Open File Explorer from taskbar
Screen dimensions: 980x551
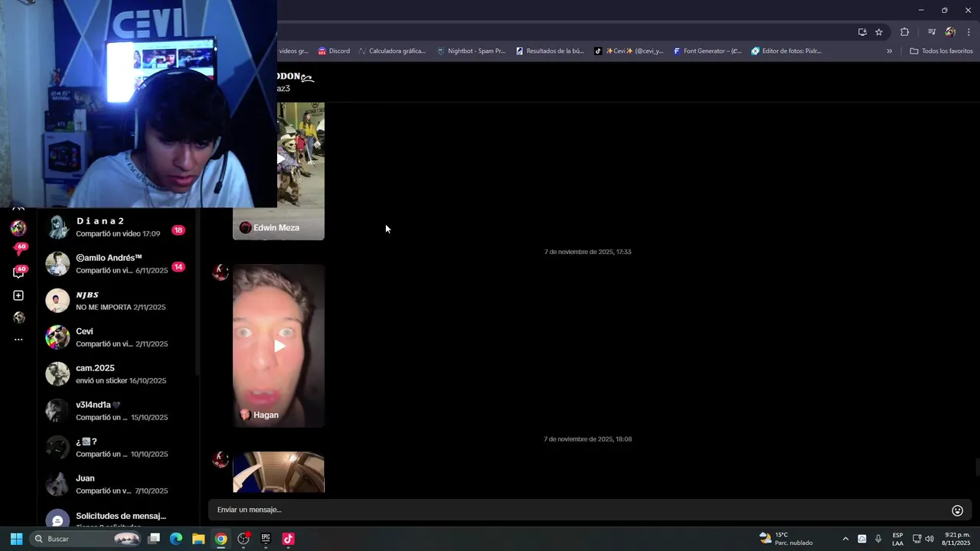tap(198, 539)
